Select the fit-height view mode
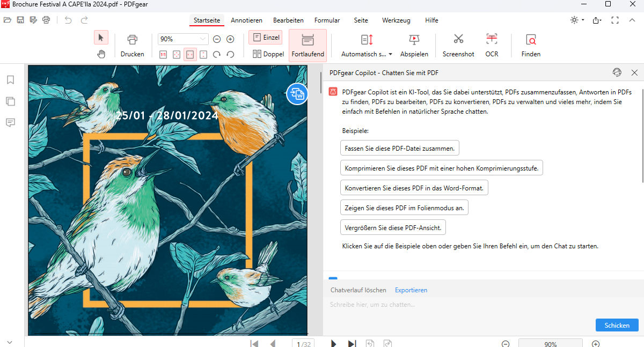Image resolution: width=644 pixels, height=347 pixels. coord(203,54)
